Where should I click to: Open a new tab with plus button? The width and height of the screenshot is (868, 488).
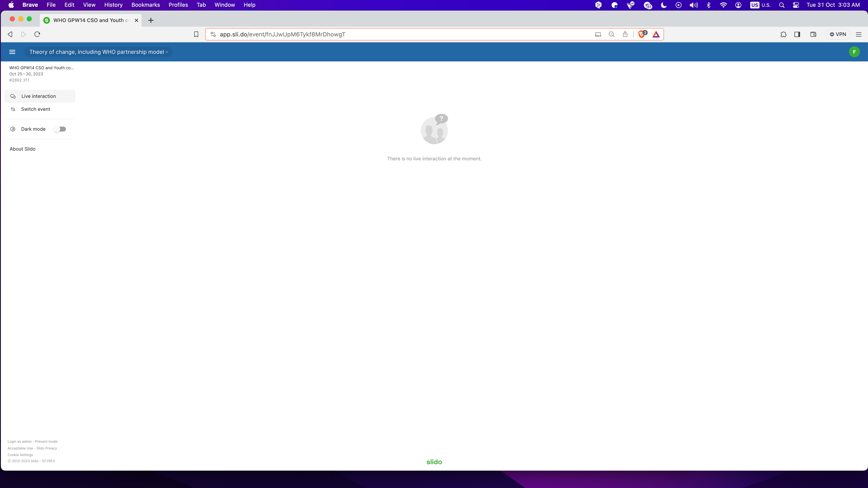(151, 21)
